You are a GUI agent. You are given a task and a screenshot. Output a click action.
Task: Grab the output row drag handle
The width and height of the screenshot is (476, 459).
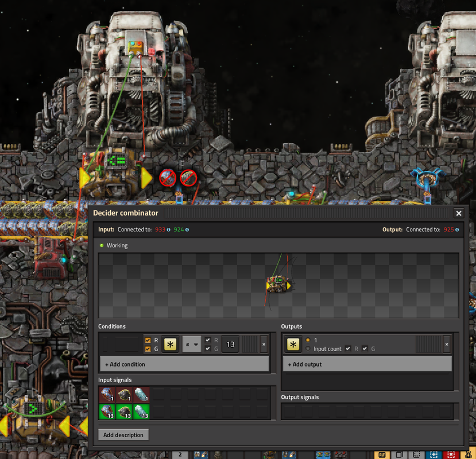click(x=428, y=344)
